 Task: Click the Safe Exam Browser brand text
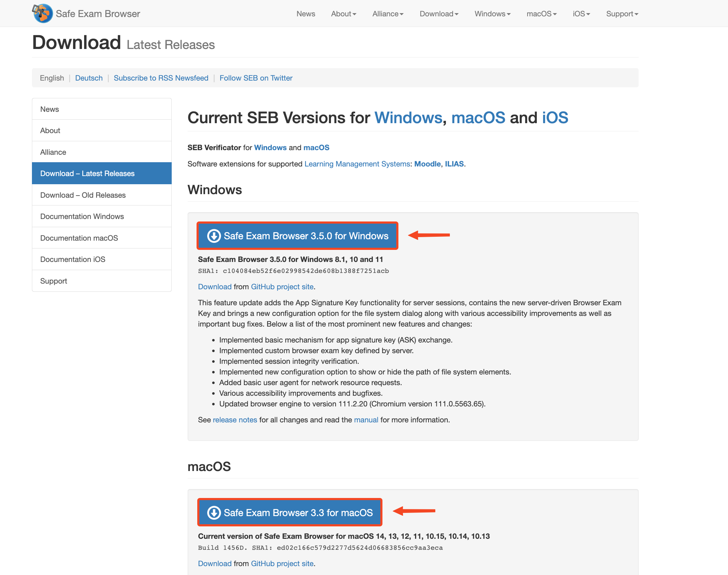tap(98, 13)
